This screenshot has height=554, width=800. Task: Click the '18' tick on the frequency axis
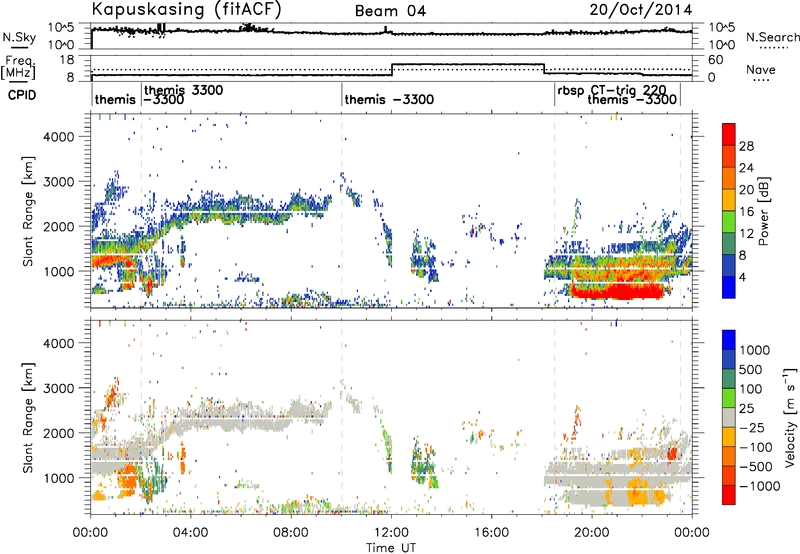[67, 60]
